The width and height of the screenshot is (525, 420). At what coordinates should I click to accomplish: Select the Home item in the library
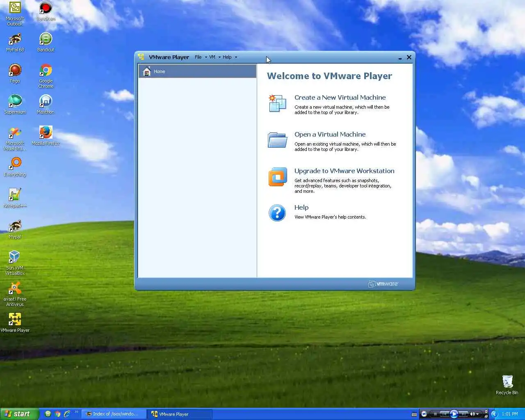tap(197, 71)
